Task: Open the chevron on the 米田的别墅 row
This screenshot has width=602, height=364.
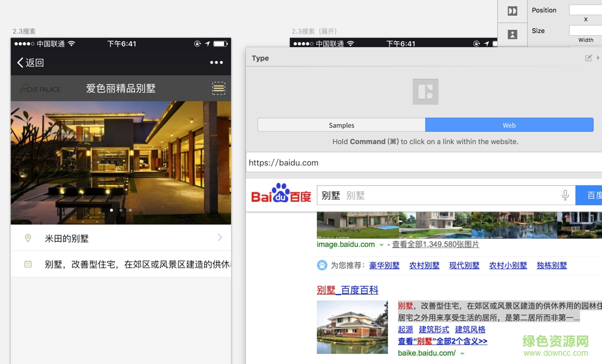Action: click(x=220, y=238)
